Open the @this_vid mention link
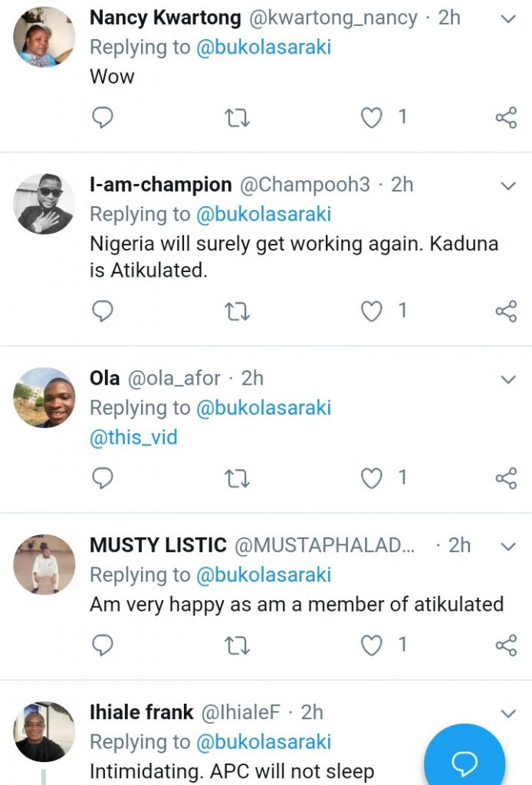 pos(133,438)
